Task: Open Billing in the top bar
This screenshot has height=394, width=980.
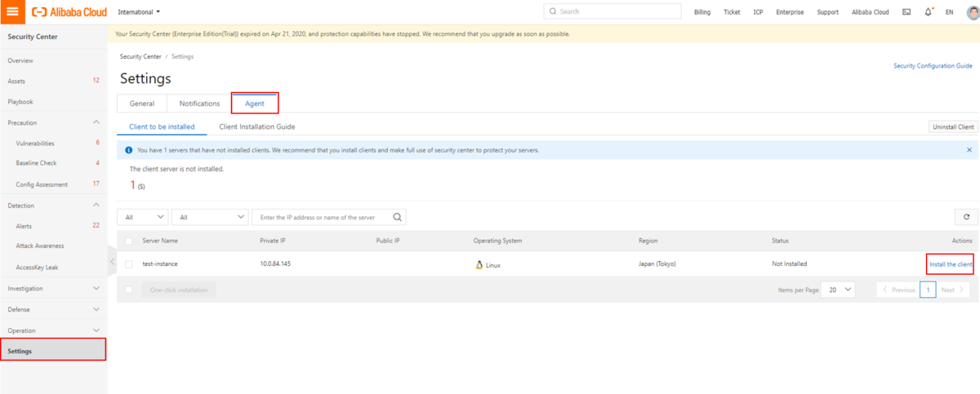Action: (x=702, y=12)
